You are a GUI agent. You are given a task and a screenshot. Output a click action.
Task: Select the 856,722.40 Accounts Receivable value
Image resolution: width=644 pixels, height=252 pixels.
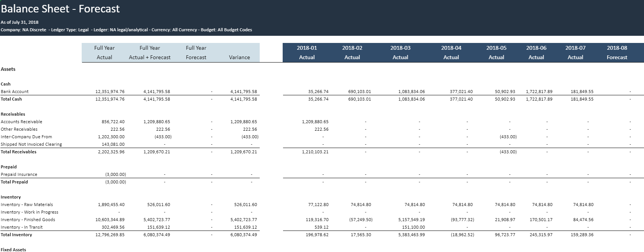pos(113,122)
